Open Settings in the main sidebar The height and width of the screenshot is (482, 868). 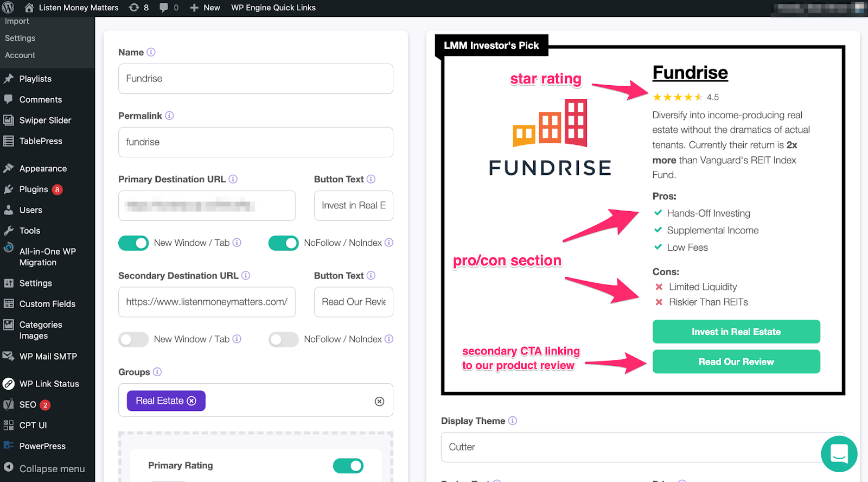[x=36, y=283]
